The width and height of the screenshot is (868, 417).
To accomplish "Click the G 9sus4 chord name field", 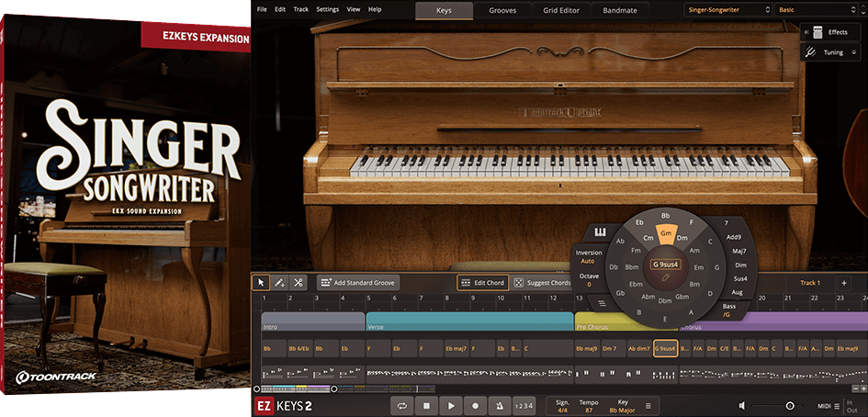I will tap(665, 265).
